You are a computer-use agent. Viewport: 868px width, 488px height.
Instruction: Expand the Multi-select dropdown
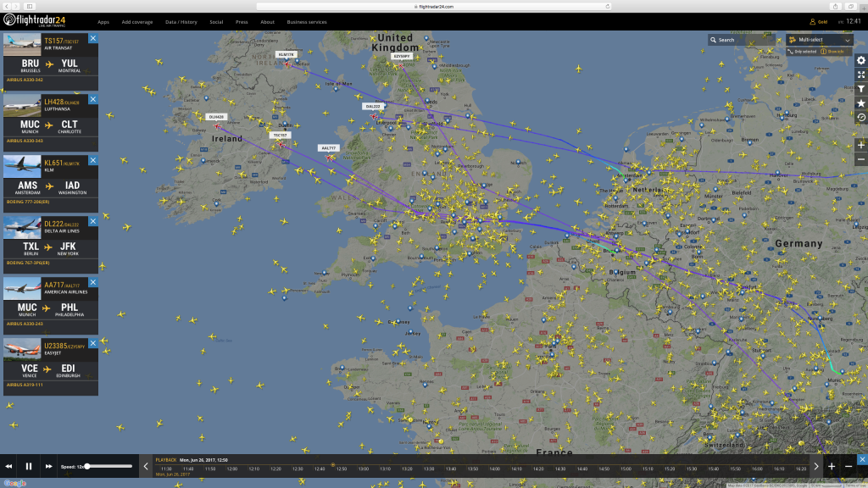(820, 40)
